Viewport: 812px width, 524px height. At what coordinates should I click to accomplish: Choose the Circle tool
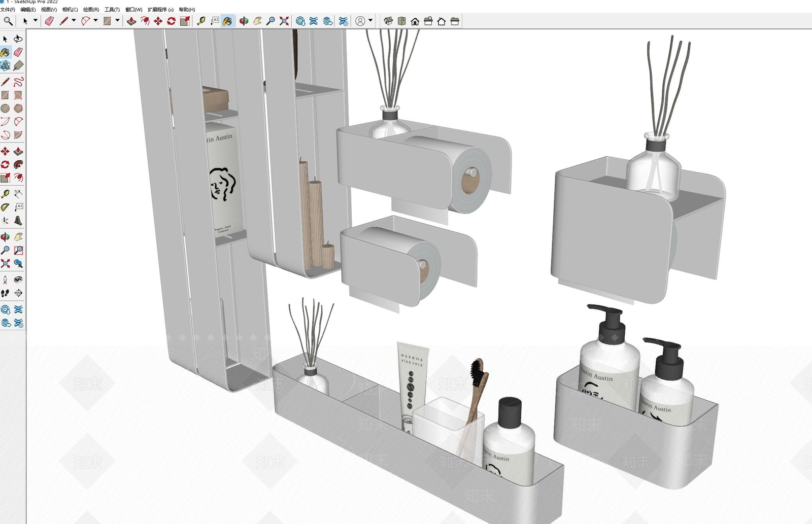click(x=5, y=108)
